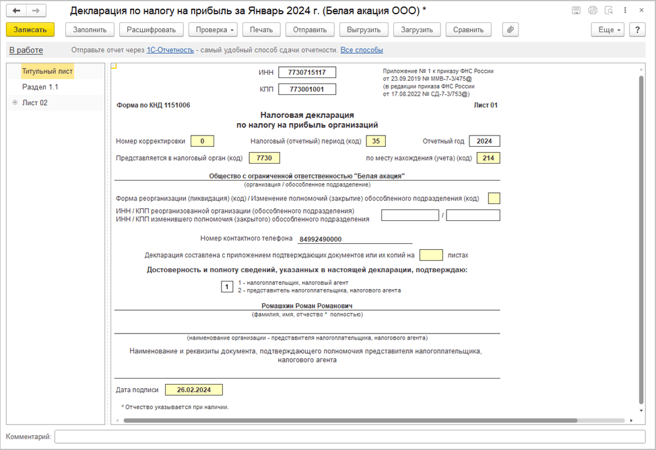The image size is (656, 450).
Task: Click the Отчетный год field 2024
Action: tap(484, 141)
